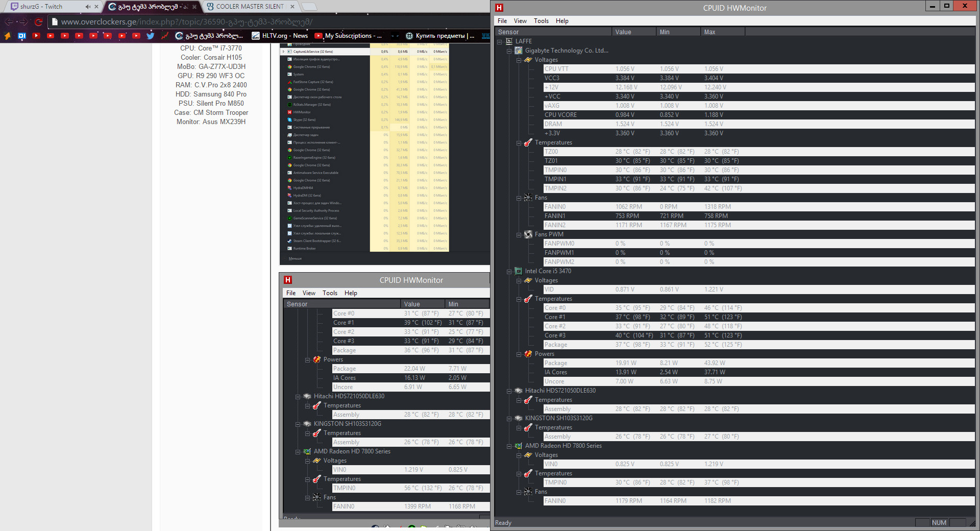Open the My Subscriptions bookmark
980x531 pixels.
348,36
